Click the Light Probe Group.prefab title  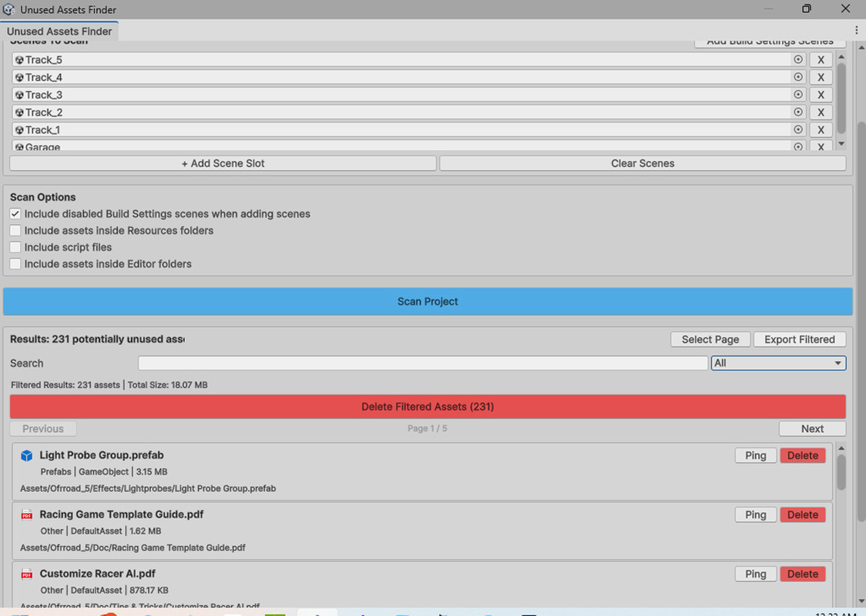(x=102, y=455)
